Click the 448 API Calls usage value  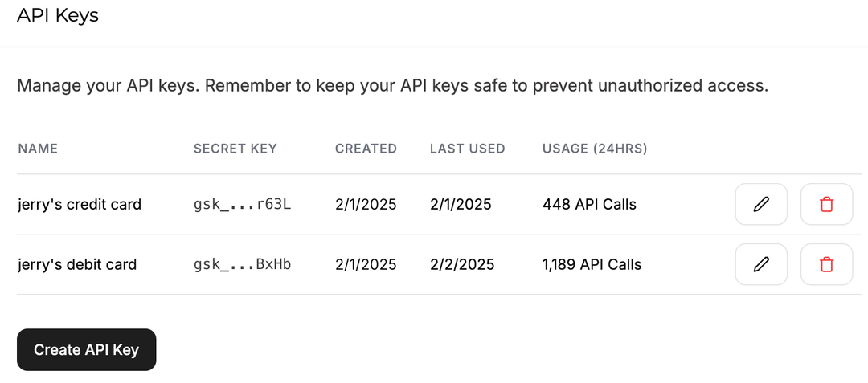pos(589,205)
